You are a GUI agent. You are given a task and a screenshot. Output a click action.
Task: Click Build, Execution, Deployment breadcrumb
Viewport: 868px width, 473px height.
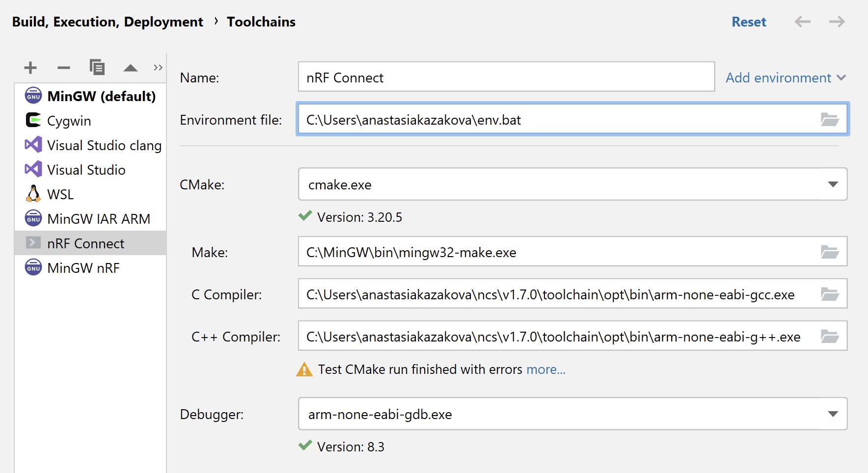[x=108, y=22]
